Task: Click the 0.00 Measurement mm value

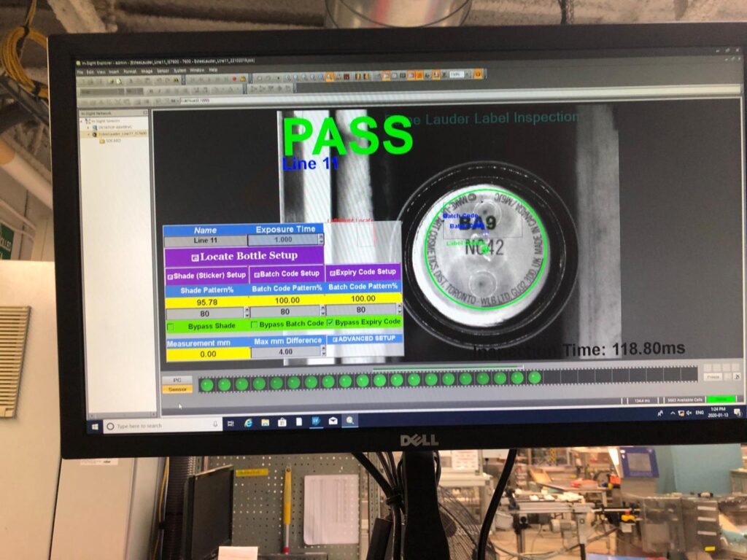Action: 208,354
